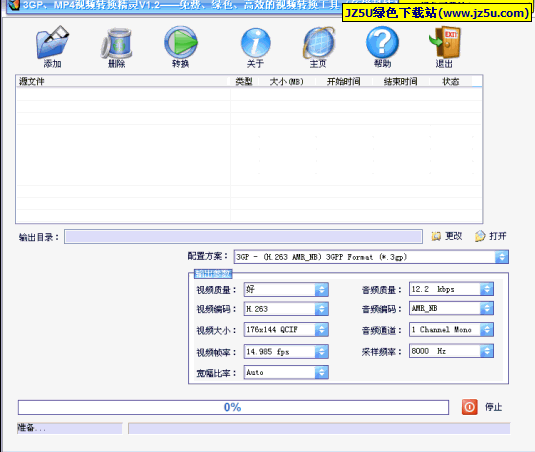Open the 音频编码 AMR_NB dropdown
The width and height of the screenshot is (535, 452).
click(x=487, y=308)
